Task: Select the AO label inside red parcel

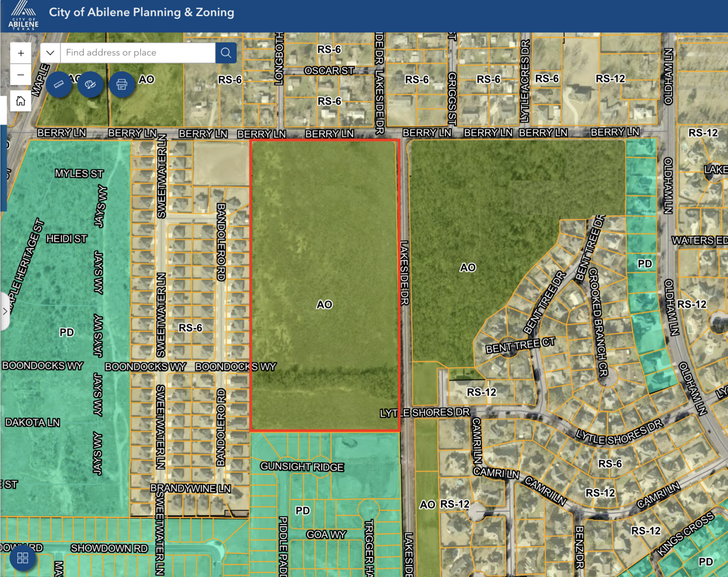Action: tap(324, 305)
